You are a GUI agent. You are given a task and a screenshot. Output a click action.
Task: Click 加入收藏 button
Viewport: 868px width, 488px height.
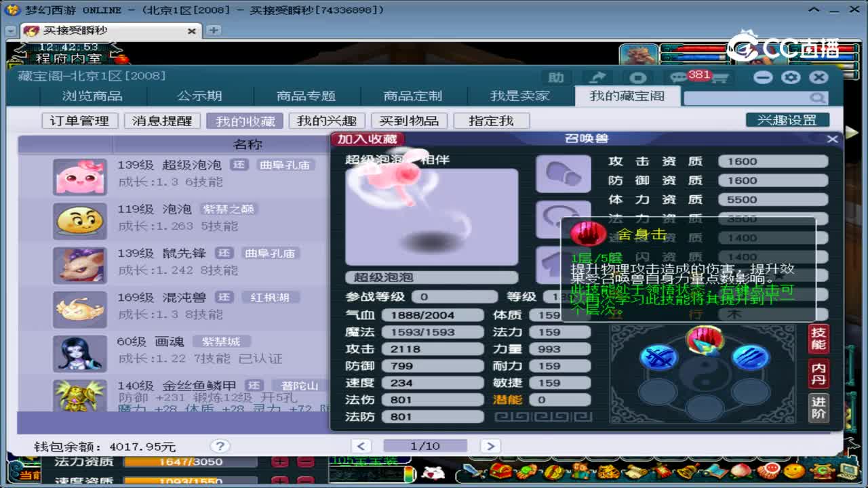(368, 139)
